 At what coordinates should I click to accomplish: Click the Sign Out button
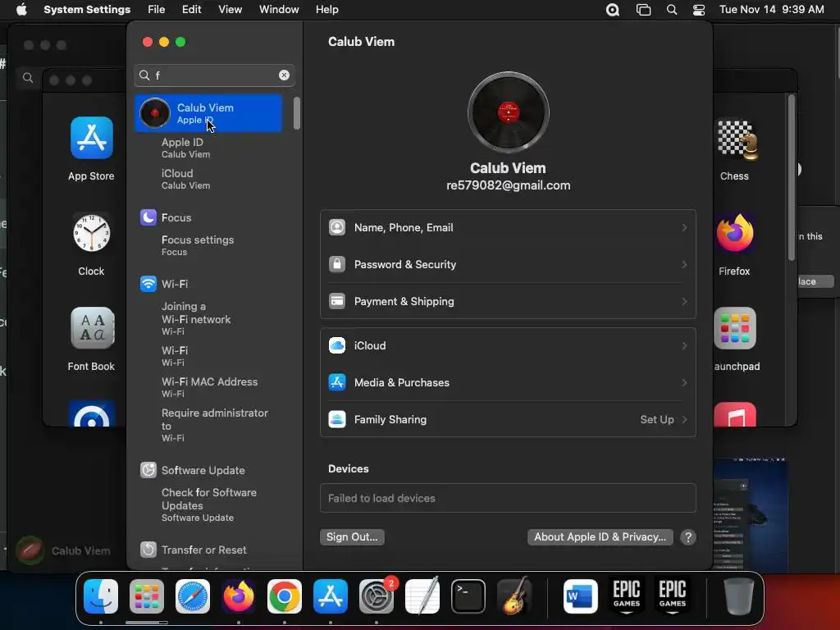point(352,536)
